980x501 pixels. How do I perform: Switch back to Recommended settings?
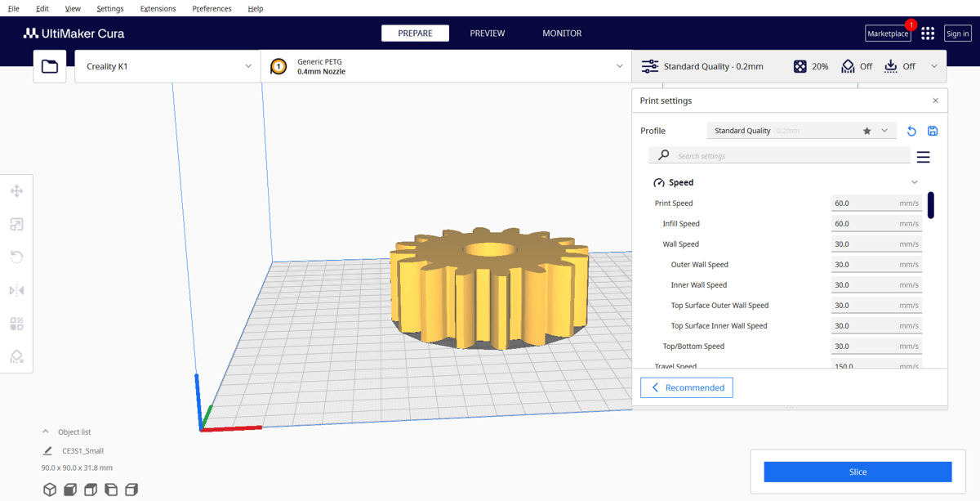point(687,387)
